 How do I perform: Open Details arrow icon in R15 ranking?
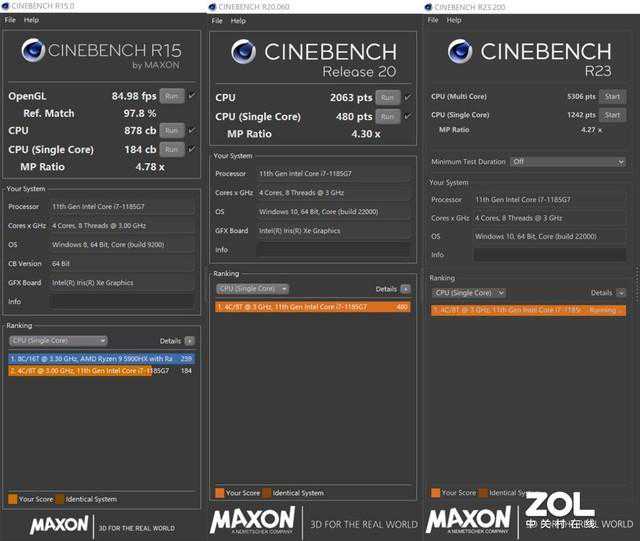pos(190,341)
